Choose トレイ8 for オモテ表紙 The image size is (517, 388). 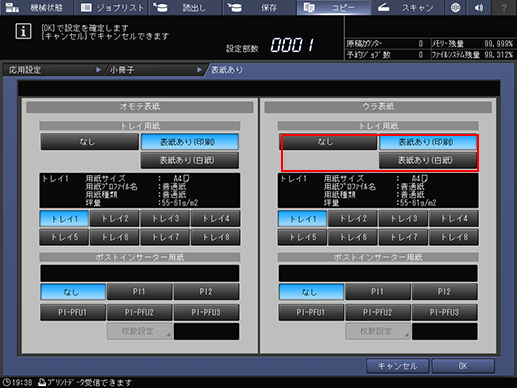click(x=216, y=237)
